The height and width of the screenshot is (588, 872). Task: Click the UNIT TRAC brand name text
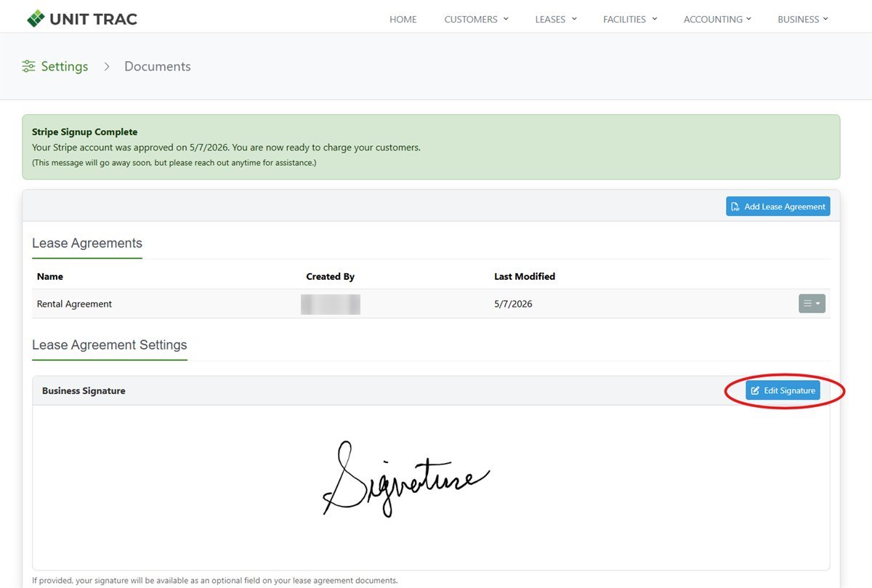tap(93, 19)
